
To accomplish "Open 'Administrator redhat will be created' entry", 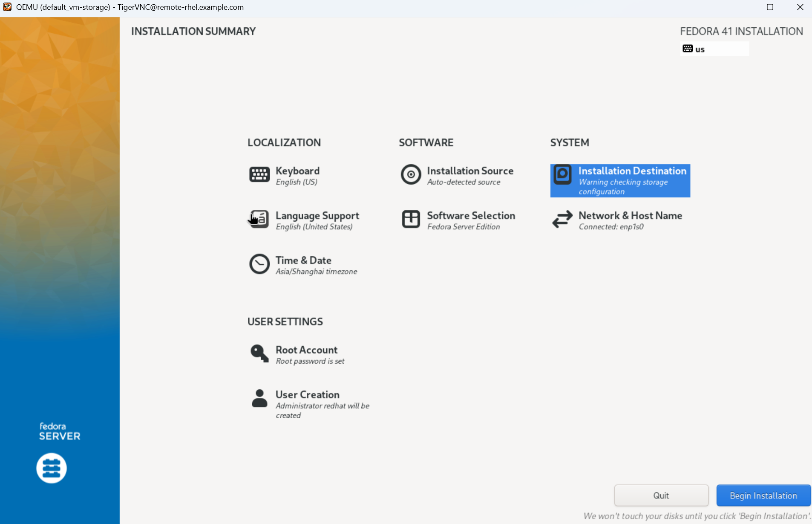I will (x=322, y=410).
